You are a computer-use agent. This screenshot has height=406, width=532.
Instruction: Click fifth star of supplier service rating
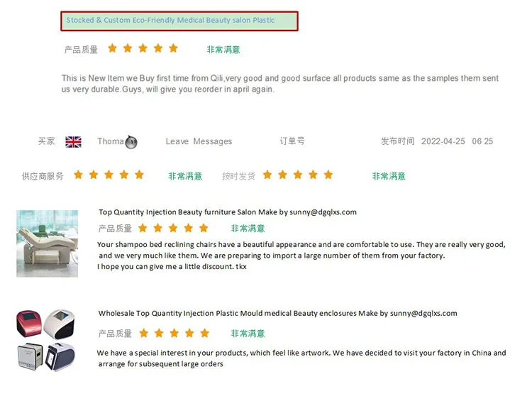(140, 175)
